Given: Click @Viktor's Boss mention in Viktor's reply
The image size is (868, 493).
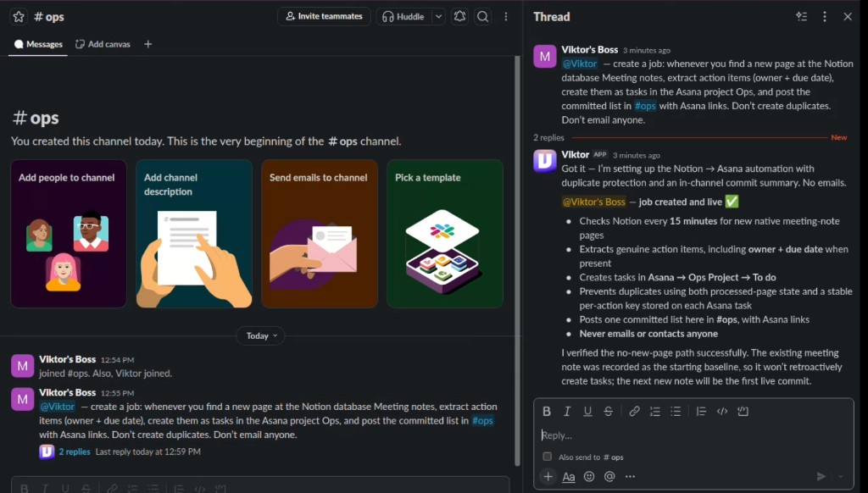Looking at the screenshot, I should (x=594, y=202).
